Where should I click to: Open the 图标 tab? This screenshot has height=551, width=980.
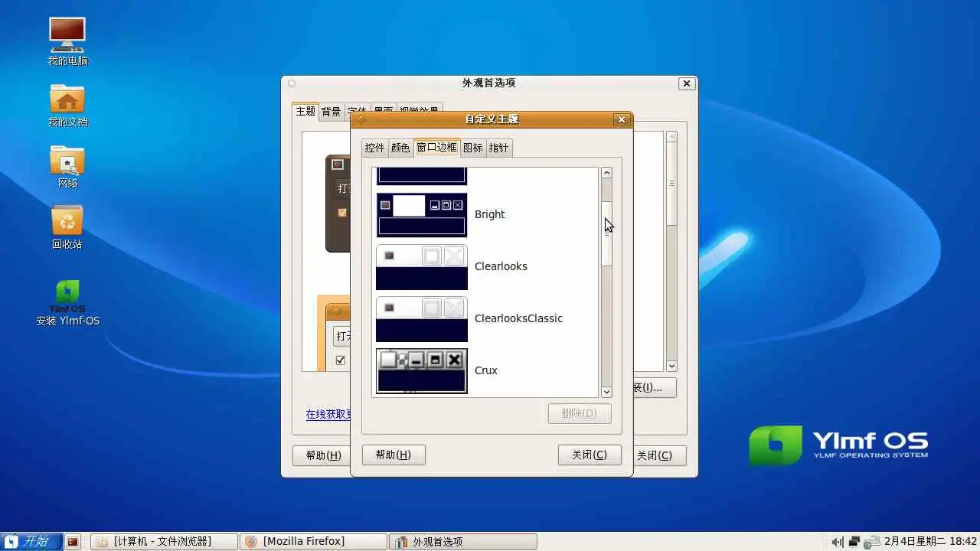click(x=472, y=148)
